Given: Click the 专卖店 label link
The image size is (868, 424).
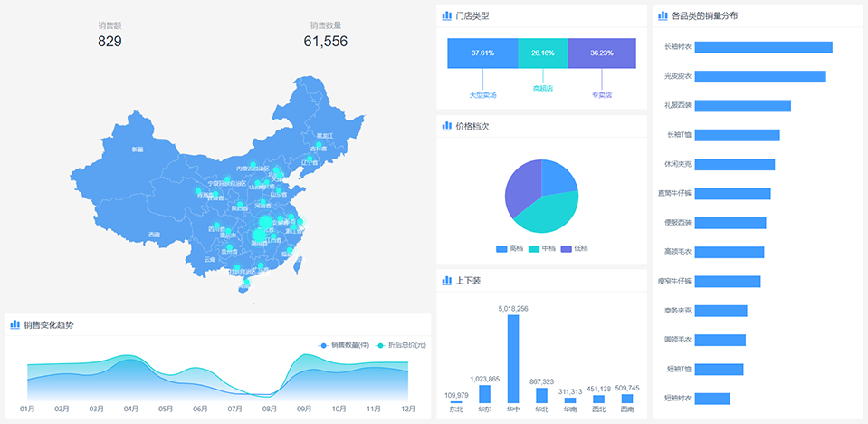Looking at the screenshot, I should [602, 94].
